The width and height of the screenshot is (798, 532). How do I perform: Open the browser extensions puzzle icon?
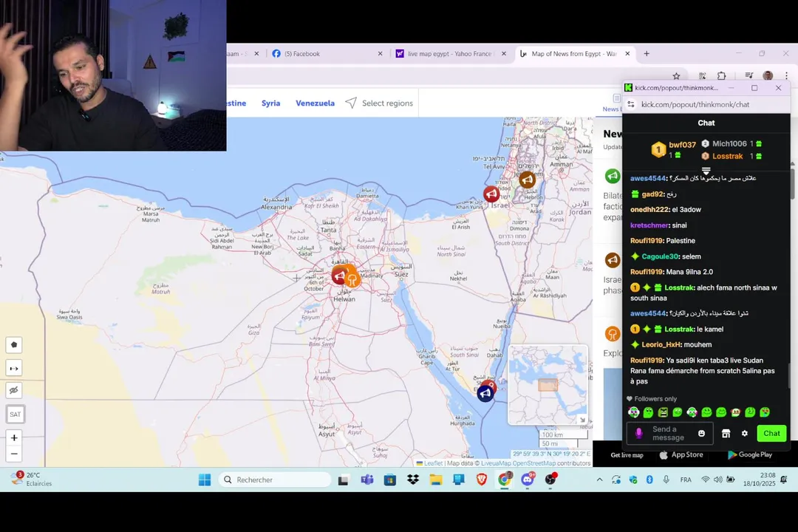[722, 76]
